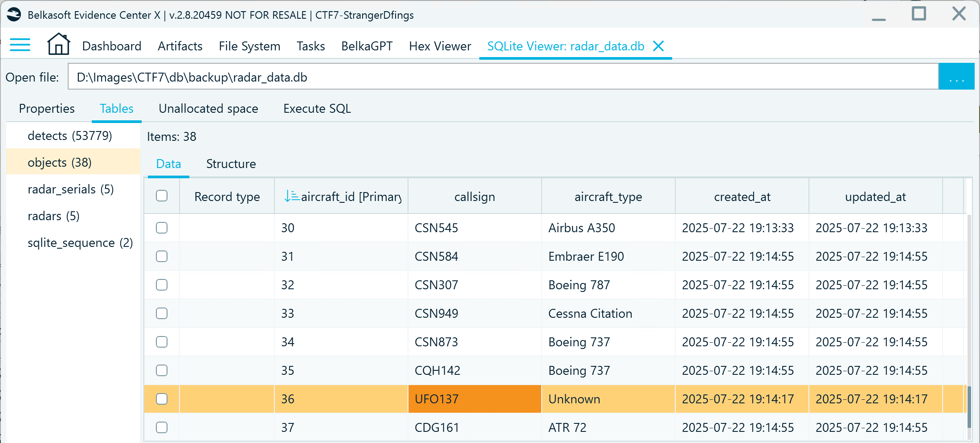Click the CQH142 callsign cell
This screenshot has height=443, width=980.
(475, 370)
